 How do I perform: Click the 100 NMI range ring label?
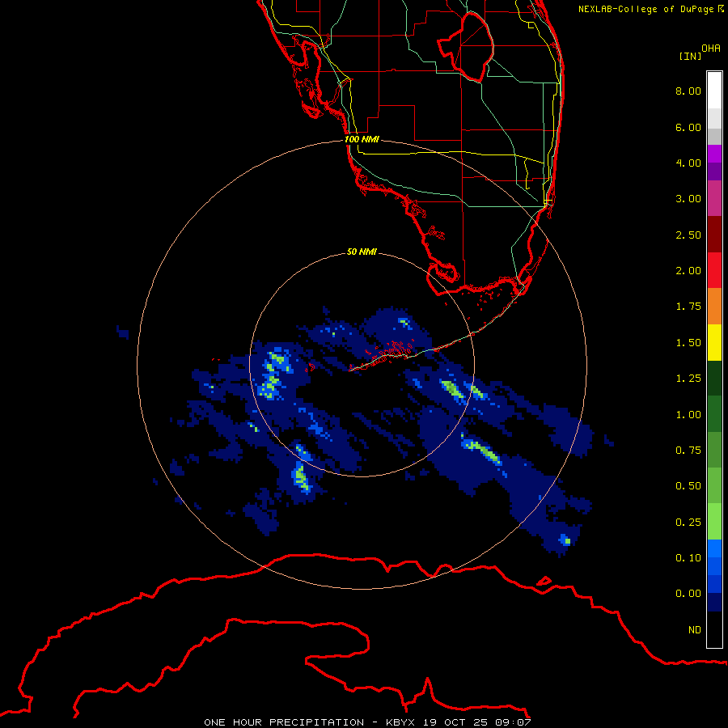362,139
